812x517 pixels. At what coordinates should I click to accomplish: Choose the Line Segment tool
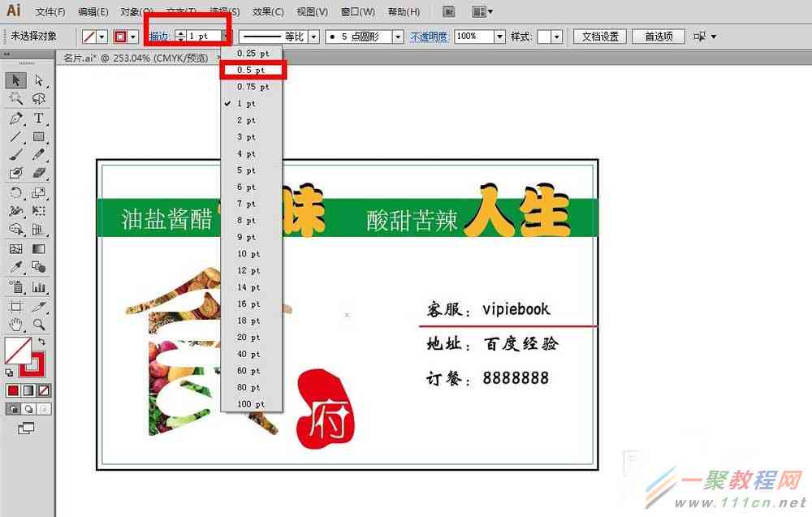(15, 136)
